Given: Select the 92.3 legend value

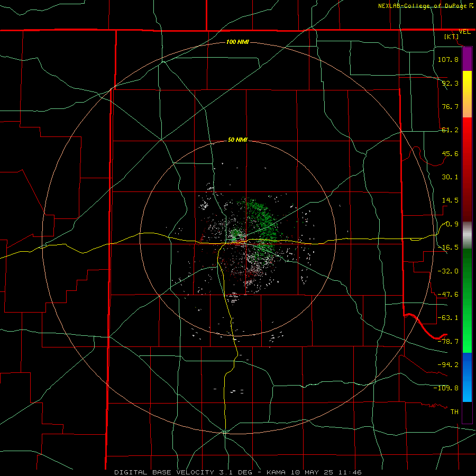Looking at the screenshot, I should point(450,83).
